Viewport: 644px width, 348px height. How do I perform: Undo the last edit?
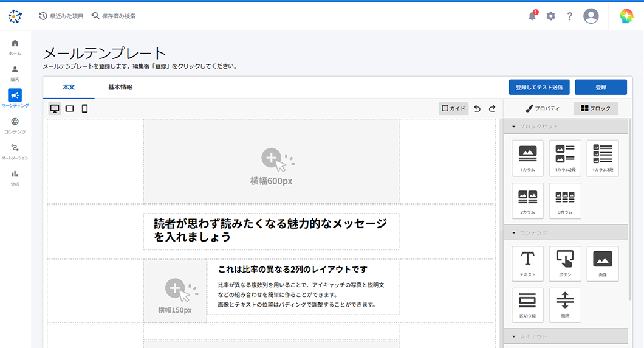tap(478, 108)
